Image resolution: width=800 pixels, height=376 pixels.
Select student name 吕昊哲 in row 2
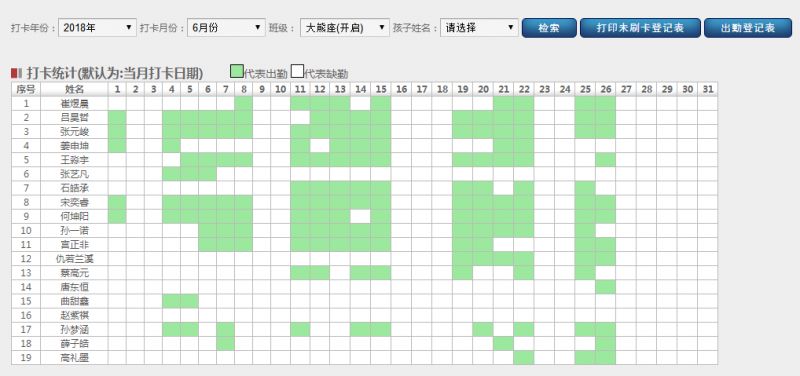coord(74,117)
